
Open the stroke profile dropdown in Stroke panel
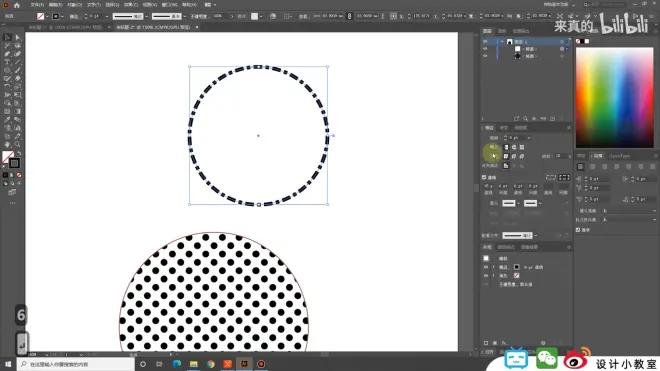535,235
